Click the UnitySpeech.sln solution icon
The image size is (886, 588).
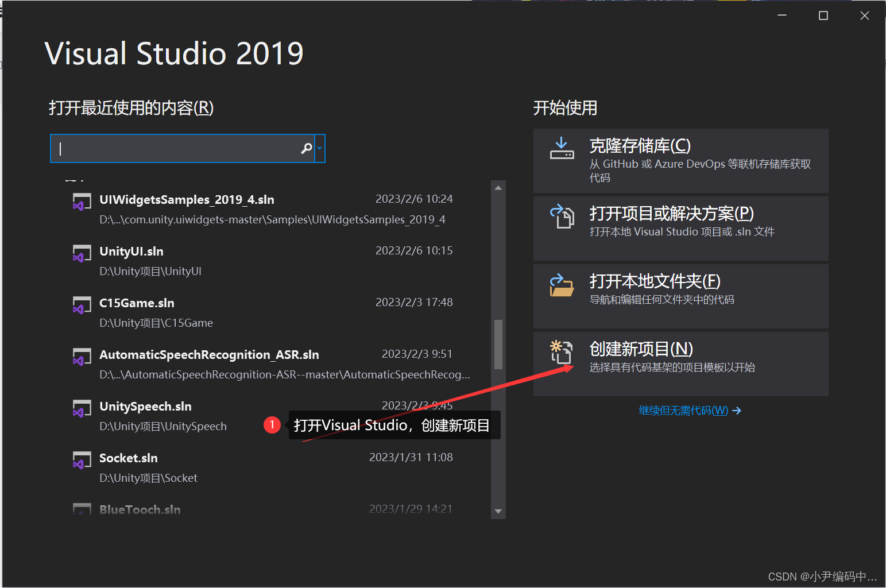(x=82, y=409)
